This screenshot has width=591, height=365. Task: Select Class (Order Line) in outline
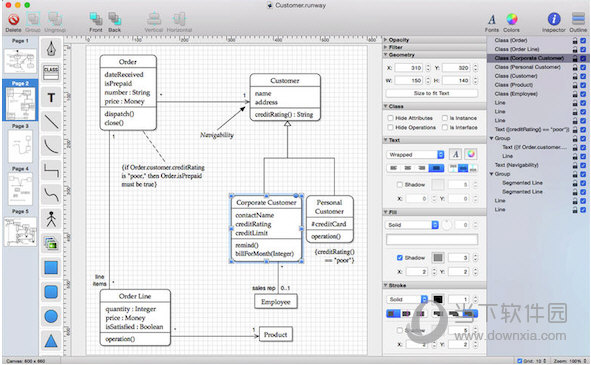pos(517,49)
